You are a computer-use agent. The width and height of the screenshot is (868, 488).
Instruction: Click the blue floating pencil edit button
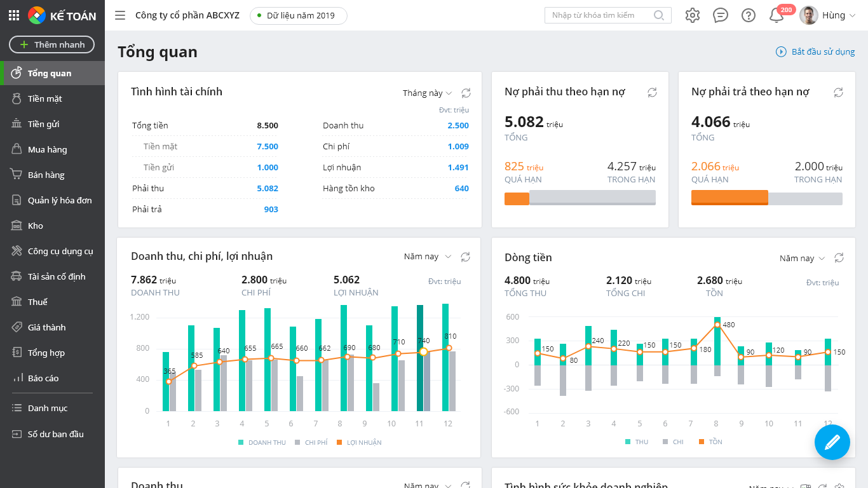pos(832,442)
